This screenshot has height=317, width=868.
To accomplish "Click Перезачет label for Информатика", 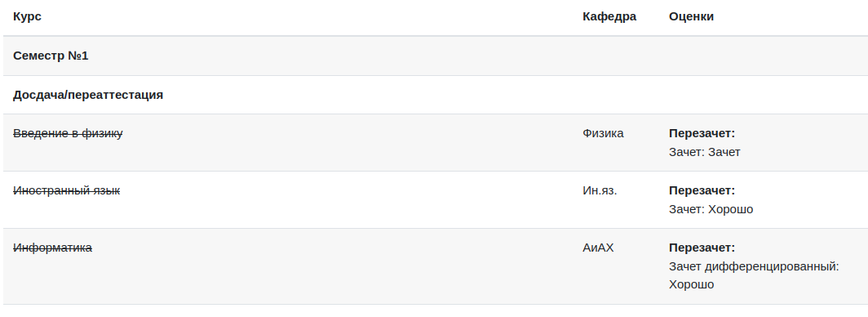I will point(702,248).
